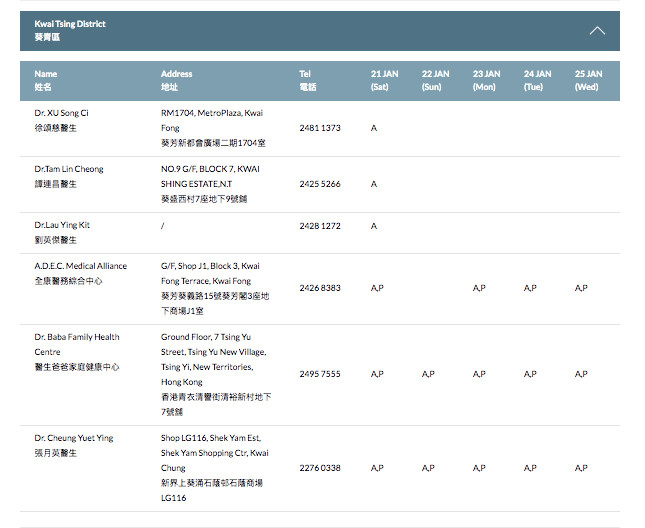Select the A.D.E.C. Medical Alliance entry

(x=80, y=266)
